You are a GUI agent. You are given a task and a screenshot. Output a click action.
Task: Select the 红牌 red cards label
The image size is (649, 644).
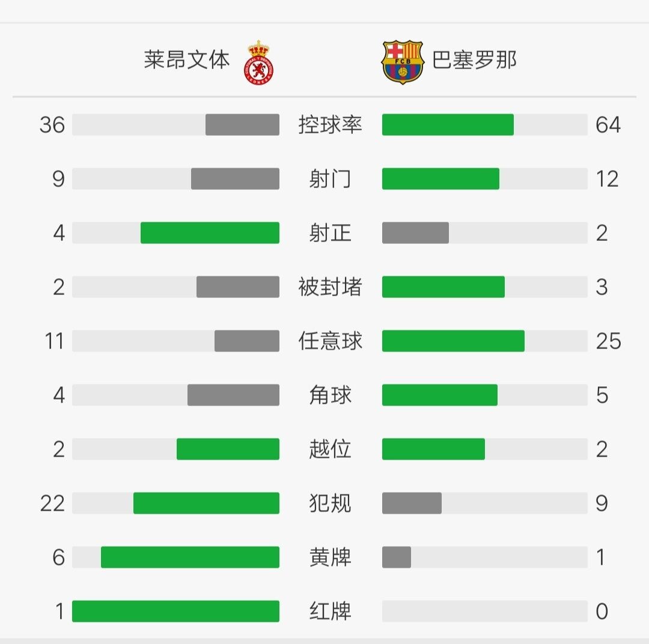330,612
